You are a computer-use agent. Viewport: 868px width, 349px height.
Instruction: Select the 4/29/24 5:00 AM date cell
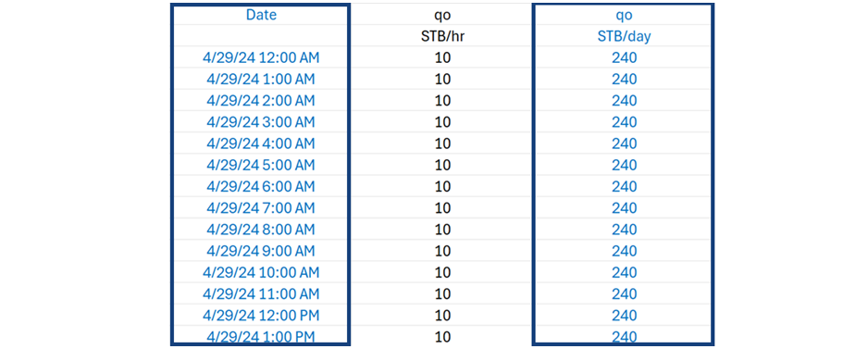pos(261,165)
